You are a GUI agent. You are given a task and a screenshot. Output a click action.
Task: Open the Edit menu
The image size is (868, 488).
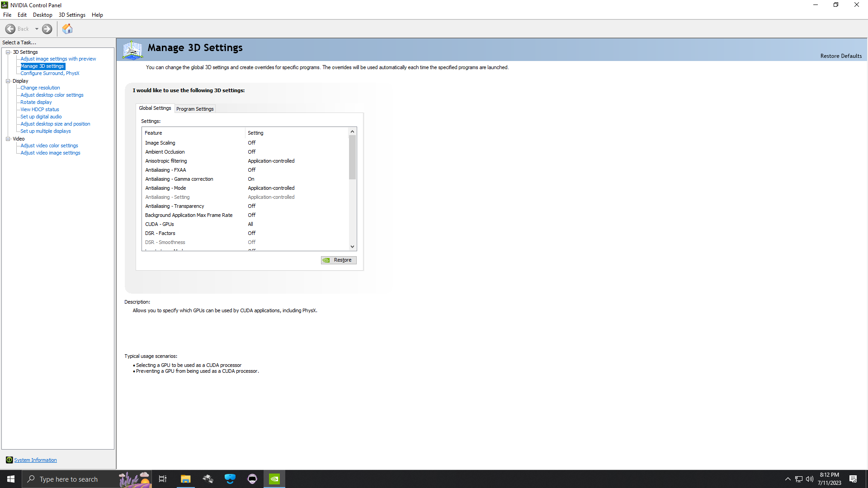pyautogui.click(x=22, y=15)
